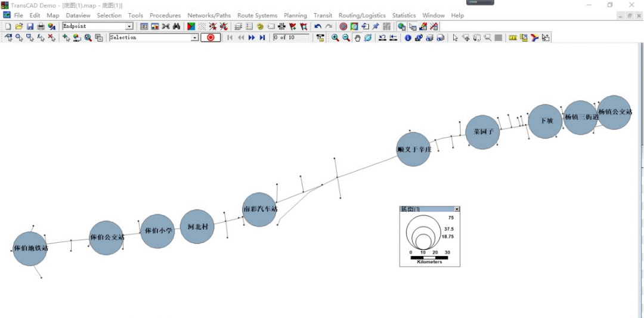Close the 底图(1) legend box
644x318 pixels.
(x=457, y=209)
